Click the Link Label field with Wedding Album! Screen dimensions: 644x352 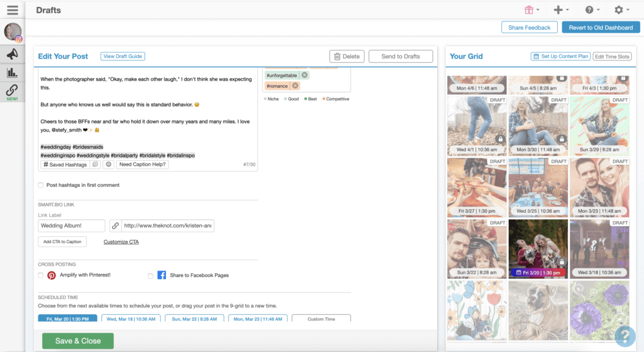click(72, 225)
